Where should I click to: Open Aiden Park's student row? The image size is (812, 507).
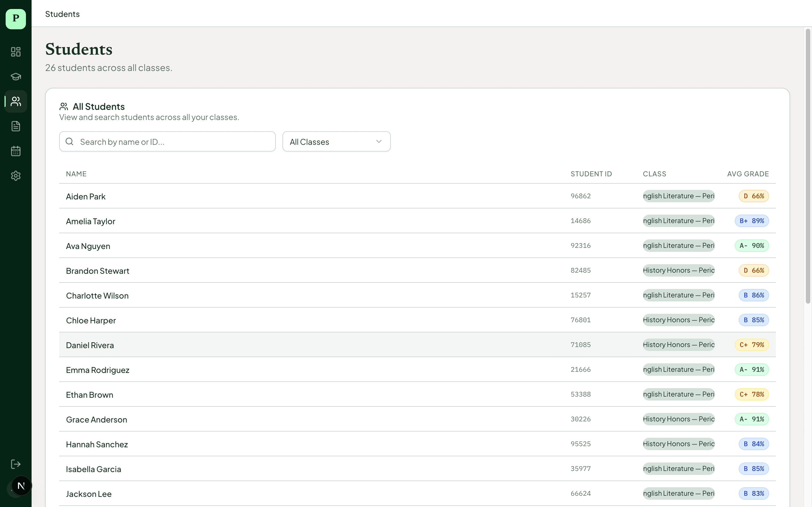[x=86, y=197]
